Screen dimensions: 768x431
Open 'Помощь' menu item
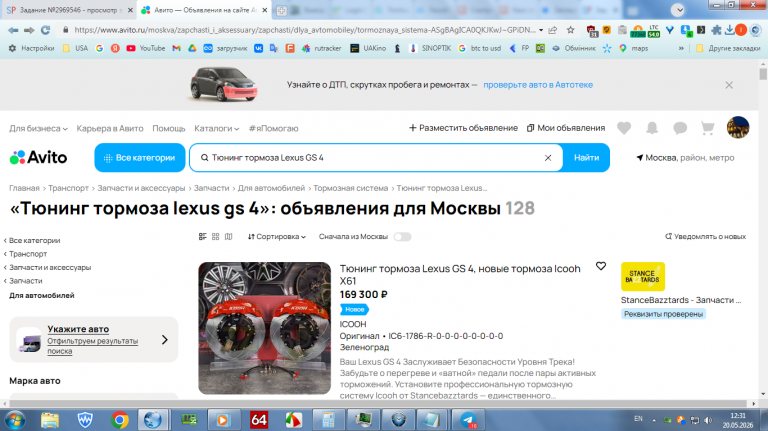(x=168, y=128)
